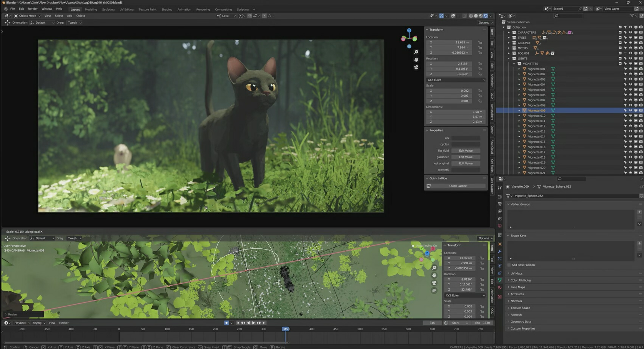The image size is (644, 349).
Task: Enable the Add Rest Position checkbox
Action: [x=509, y=265]
